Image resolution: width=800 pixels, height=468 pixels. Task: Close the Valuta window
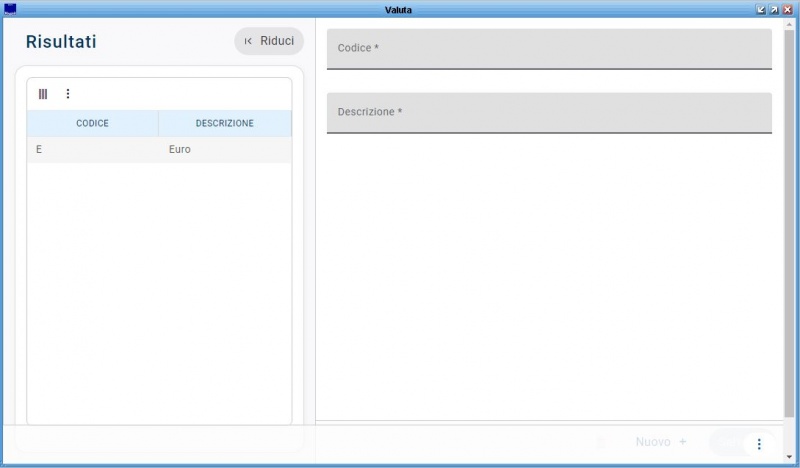point(787,9)
